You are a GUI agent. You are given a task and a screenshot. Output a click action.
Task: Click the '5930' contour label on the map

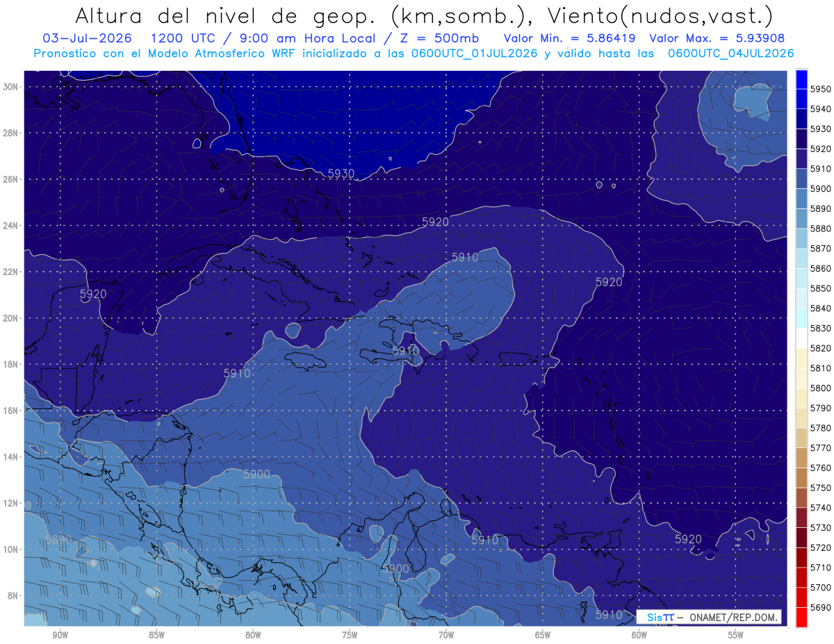pos(341,173)
